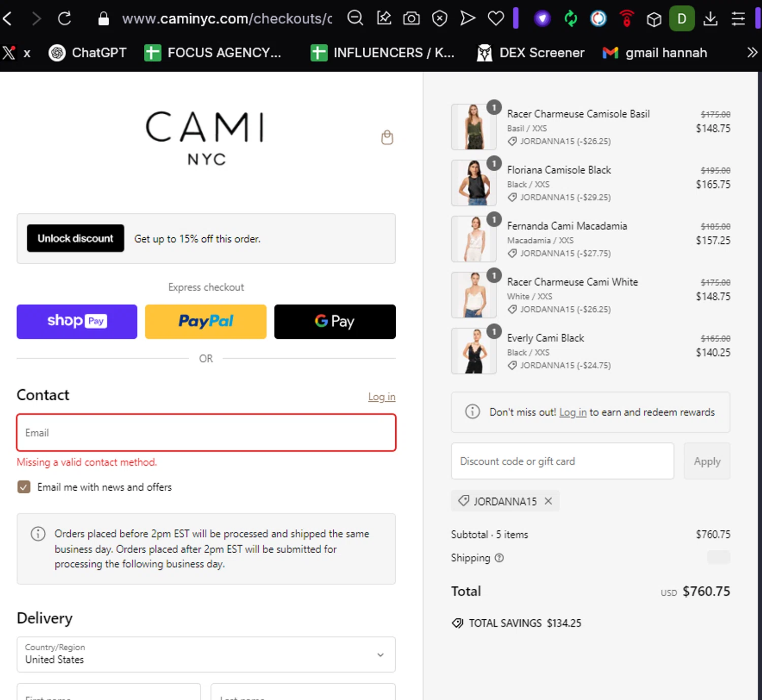Open the browser settings sliders icon
Viewport: 762px width, 700px height.
(738, 19)
